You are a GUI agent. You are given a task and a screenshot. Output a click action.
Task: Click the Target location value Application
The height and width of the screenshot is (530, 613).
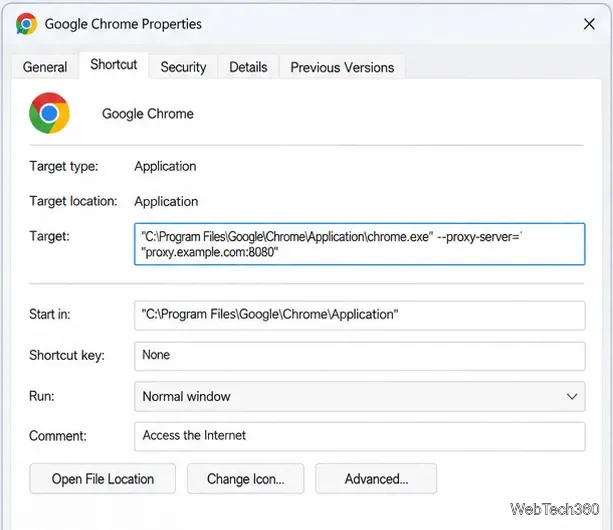[166, 201]
